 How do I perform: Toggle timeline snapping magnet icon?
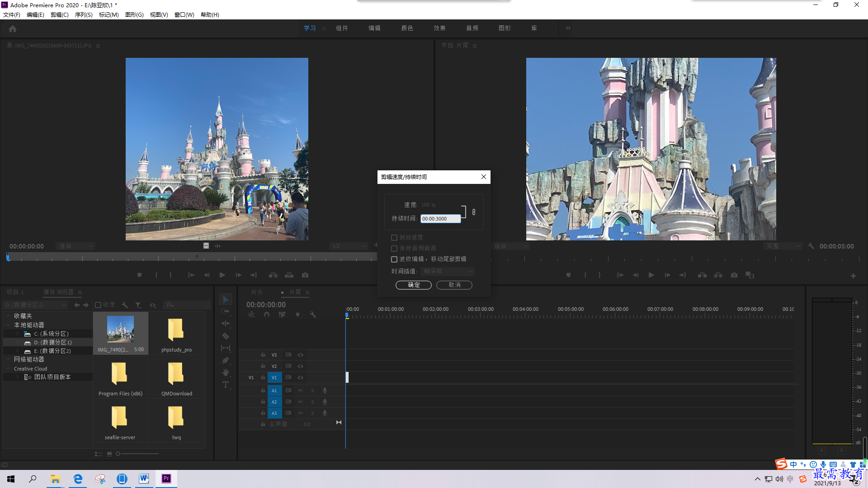pyautogui.click(x=267, y=314)
